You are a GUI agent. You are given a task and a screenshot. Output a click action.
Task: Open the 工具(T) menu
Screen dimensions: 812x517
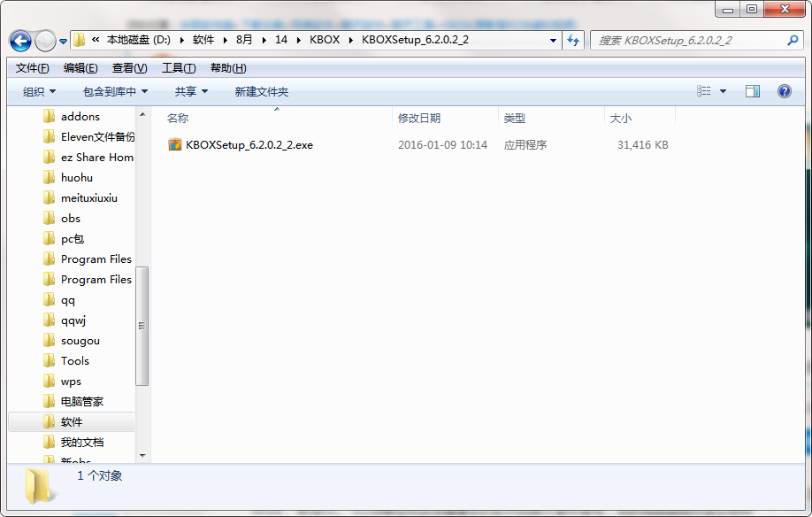[179, 68]
